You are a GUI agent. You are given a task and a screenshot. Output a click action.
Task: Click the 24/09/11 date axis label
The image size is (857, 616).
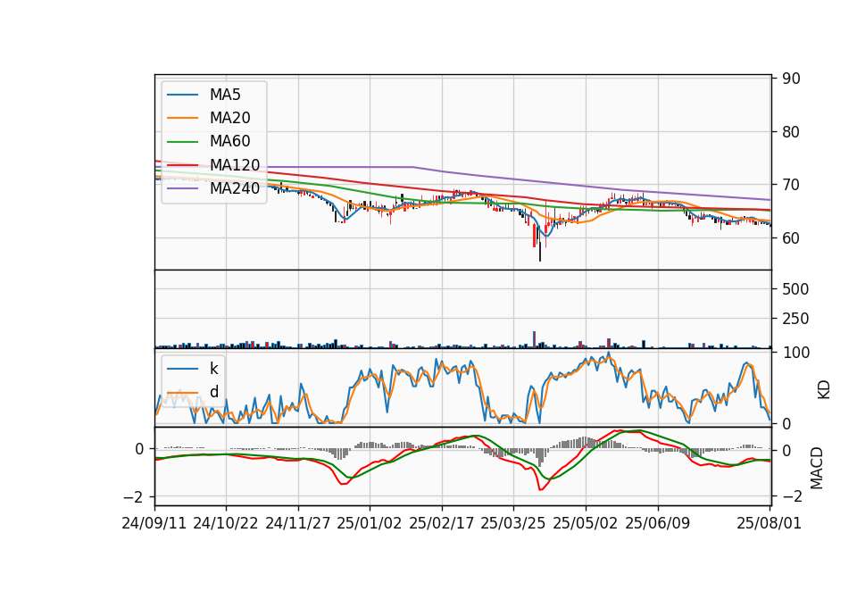click(x=154, y=523)
